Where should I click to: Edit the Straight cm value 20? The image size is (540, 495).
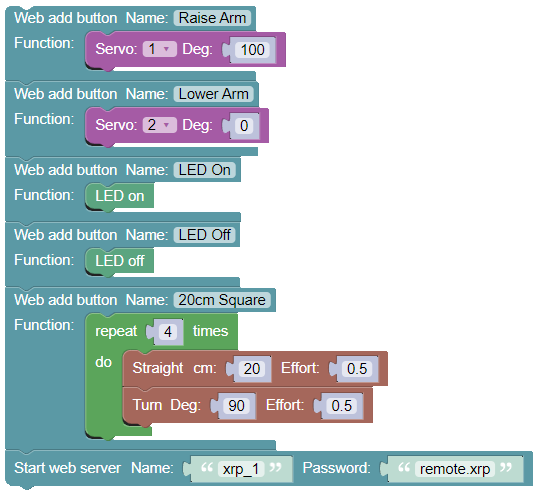coord(252,369)
